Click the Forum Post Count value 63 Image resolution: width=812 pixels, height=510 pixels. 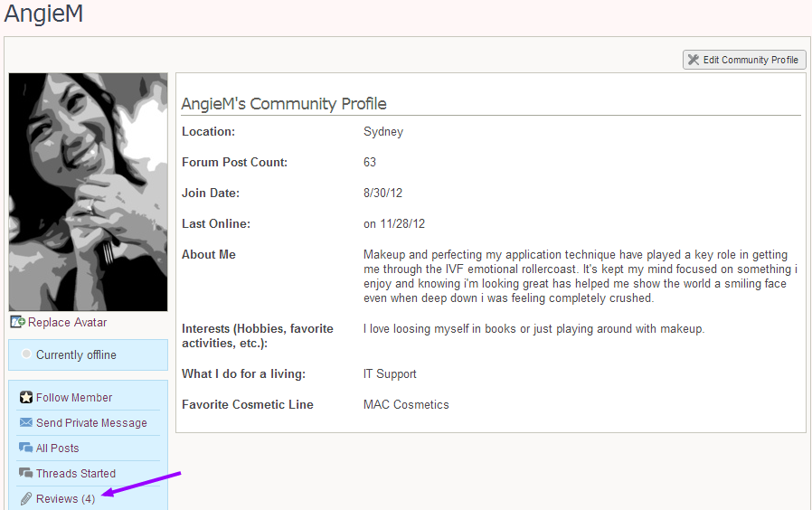[x=370, y=162]
